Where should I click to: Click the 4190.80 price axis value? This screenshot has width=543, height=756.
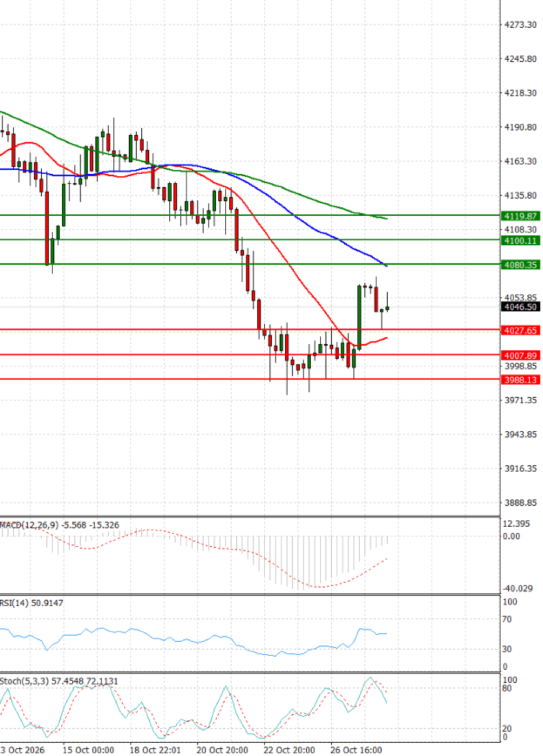coord(520,127)
